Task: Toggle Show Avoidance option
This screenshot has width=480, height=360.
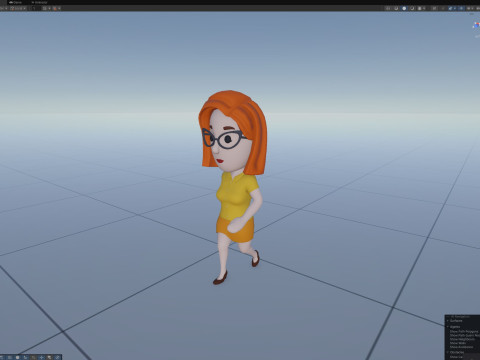Action: click(x=461, y=347)
